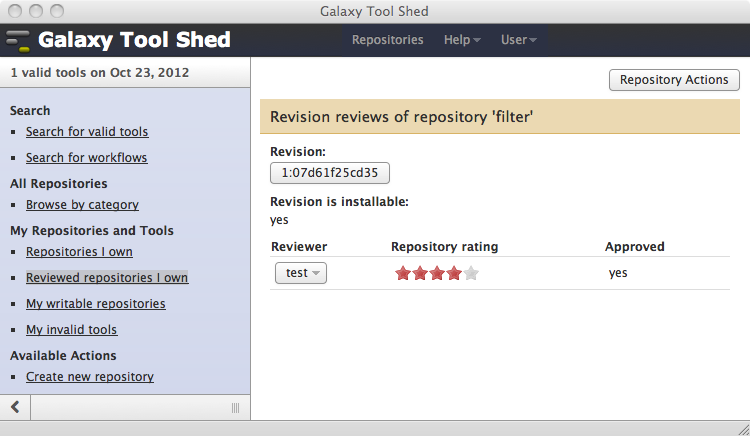Open Repositories I own link
The image size is (750, 436).
79,251
